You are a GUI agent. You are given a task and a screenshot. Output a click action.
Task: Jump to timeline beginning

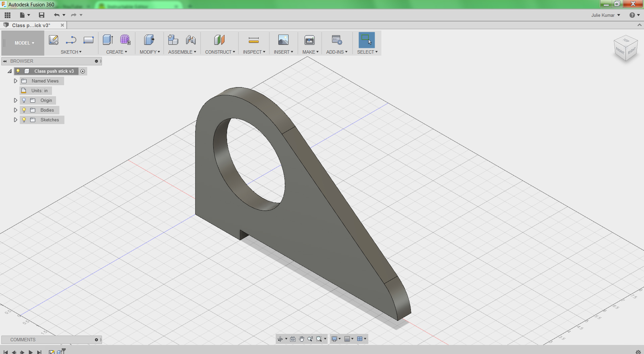pyautogui.click(x=5, y=352)
